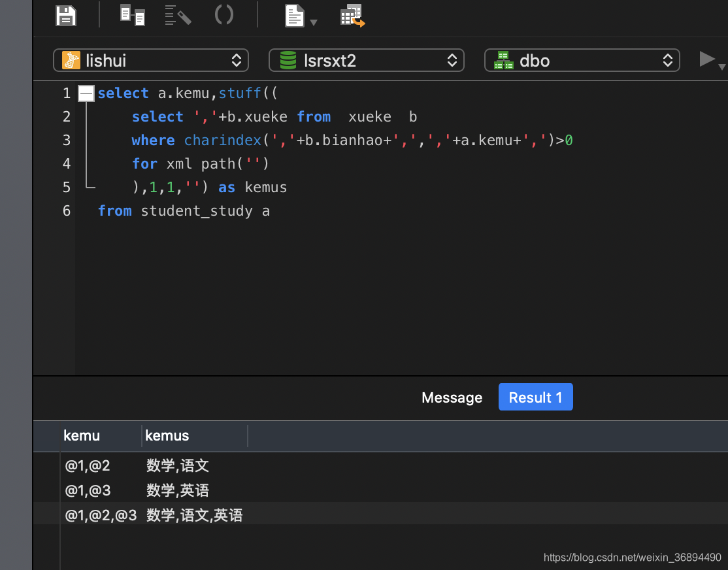728x570 pixels.
Task: Select the cell '数学,语文,英语'
Action: 195,515
